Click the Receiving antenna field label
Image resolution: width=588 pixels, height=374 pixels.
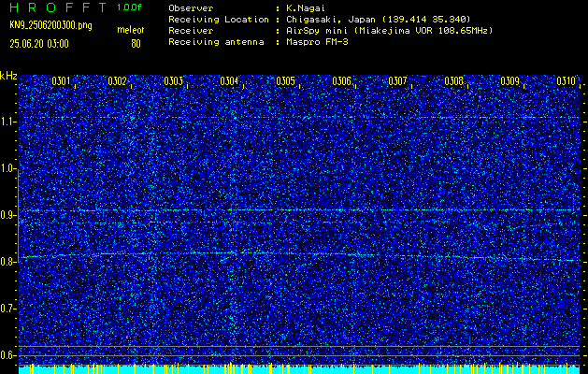coord(216,42)
